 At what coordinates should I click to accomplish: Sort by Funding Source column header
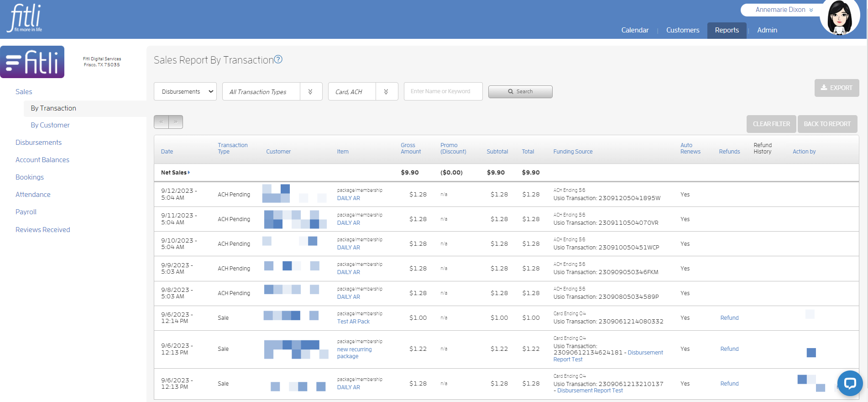tap(573, 152)
